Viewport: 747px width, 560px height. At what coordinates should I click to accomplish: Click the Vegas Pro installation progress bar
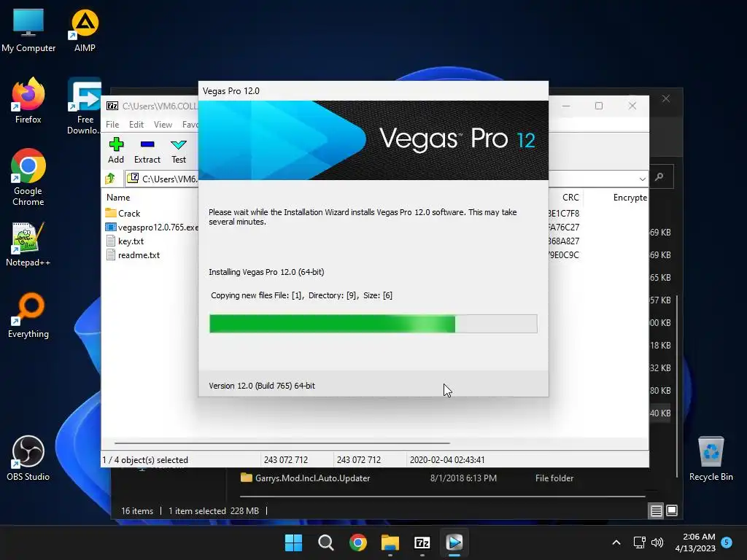pos(373,324)
